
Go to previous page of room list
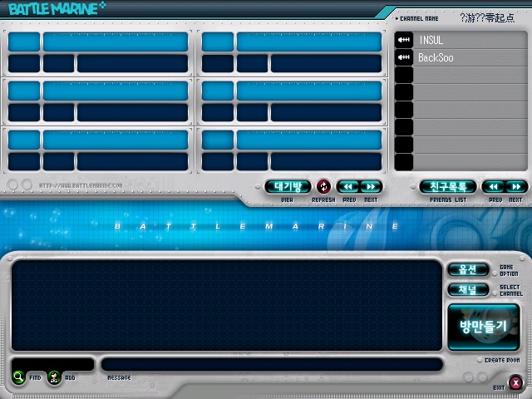348,187
